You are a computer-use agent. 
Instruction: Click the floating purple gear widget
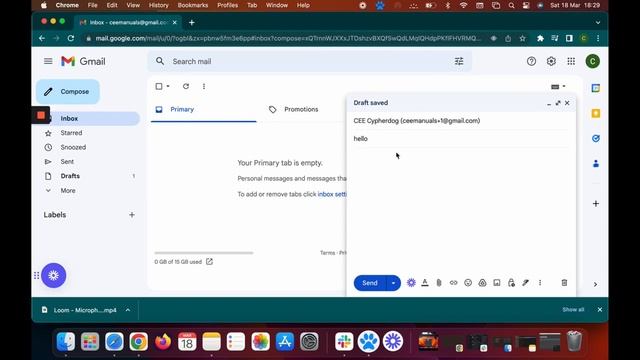53,276
